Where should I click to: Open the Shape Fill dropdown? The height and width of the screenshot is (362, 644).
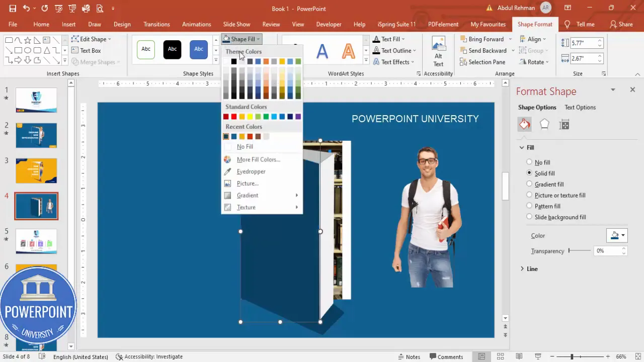(242, 39)
